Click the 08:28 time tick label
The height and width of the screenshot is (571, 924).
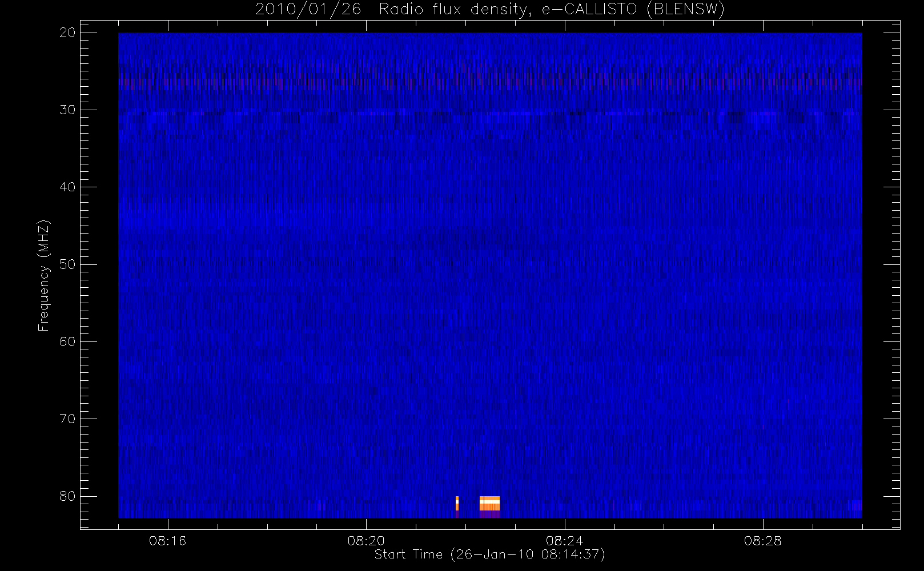tap(763, 541)
